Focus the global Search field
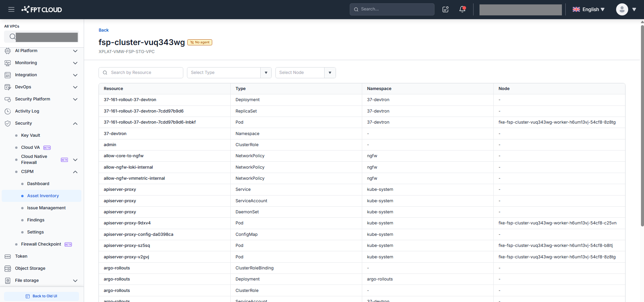 click(x=392, y=9)
